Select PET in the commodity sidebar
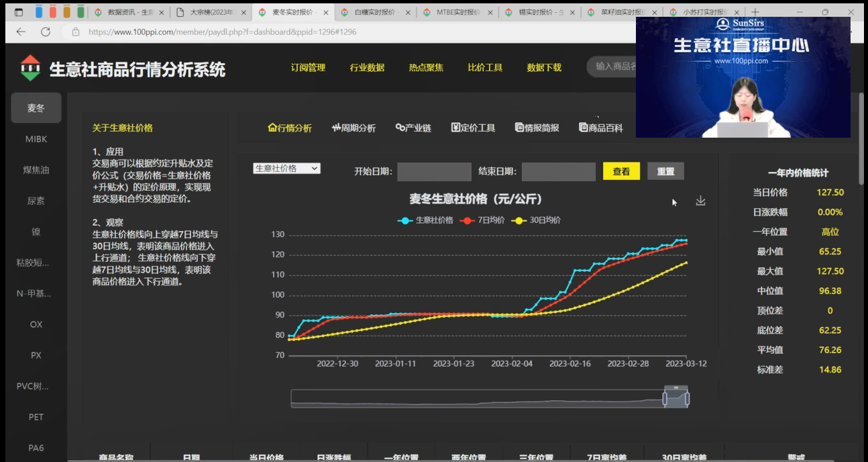The height and width of the screenshot is (462, 868). [x=36, y=417]
